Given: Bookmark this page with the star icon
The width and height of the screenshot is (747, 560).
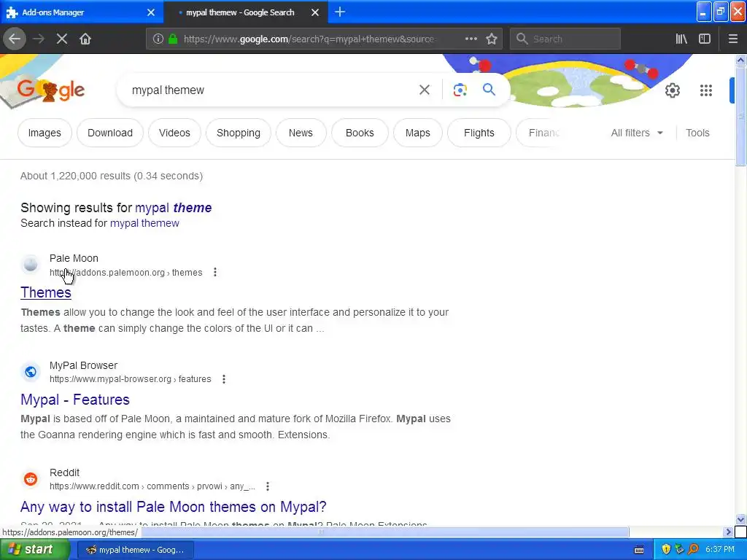Looking at the screenshot, I should click(x=492, y=39).
